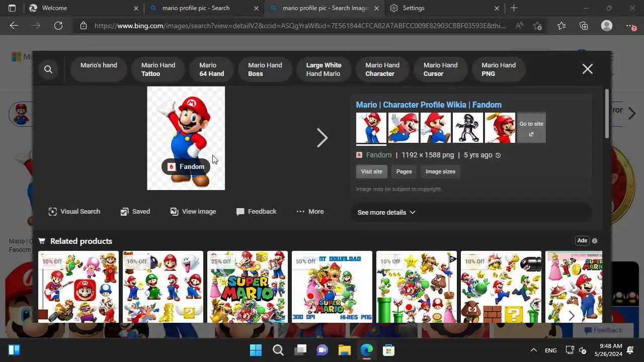Viewport: 644px width, 362px height.
Task: Click the search magnifier icon in image viewer
Action: pos(48,69)
